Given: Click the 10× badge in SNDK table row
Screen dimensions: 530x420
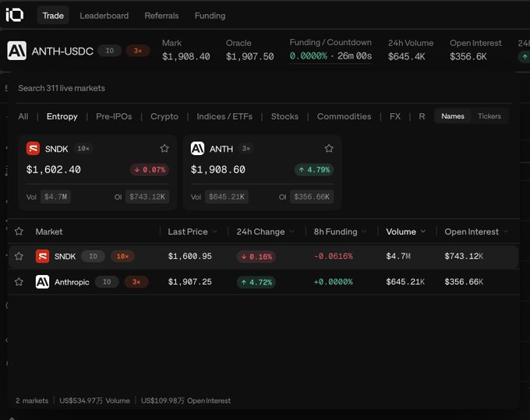Looking at the screenshot, I should [x=122, y=256].
